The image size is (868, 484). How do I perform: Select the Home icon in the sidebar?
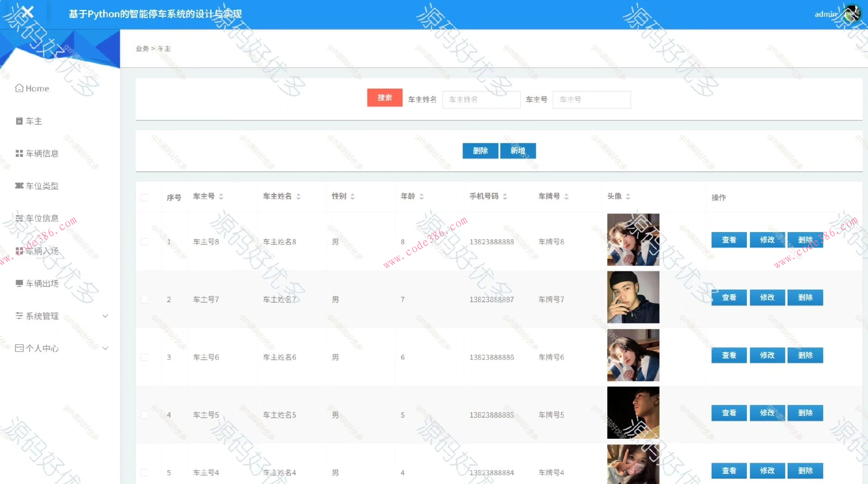[x=19, y=88]
